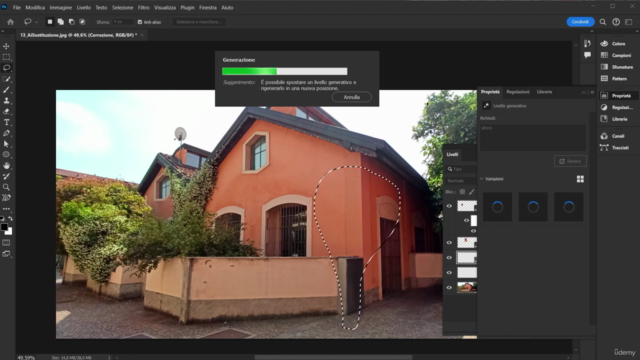Change screen mode icon at toolbar bottom
The image size is (640, 360).
[6, 254]
